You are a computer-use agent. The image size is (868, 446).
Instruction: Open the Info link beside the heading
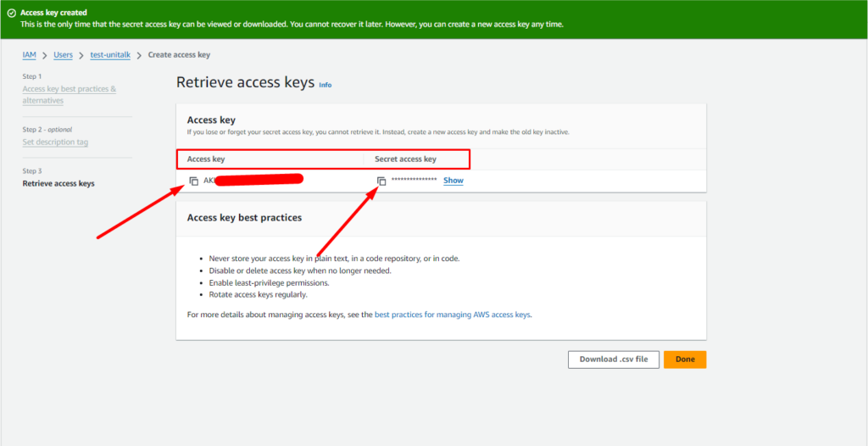click(325, 85)
